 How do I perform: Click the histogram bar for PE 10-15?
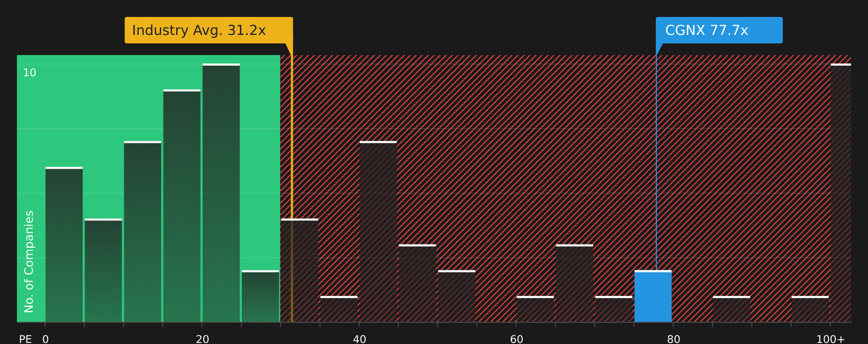pyautogui.click(x=142, y=232)
